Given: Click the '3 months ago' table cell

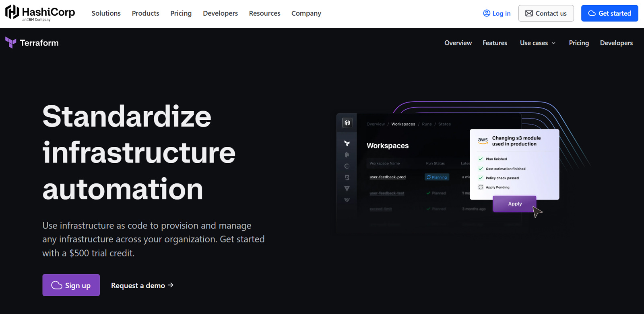Looking at the screenshot, I should coord(474,209).
